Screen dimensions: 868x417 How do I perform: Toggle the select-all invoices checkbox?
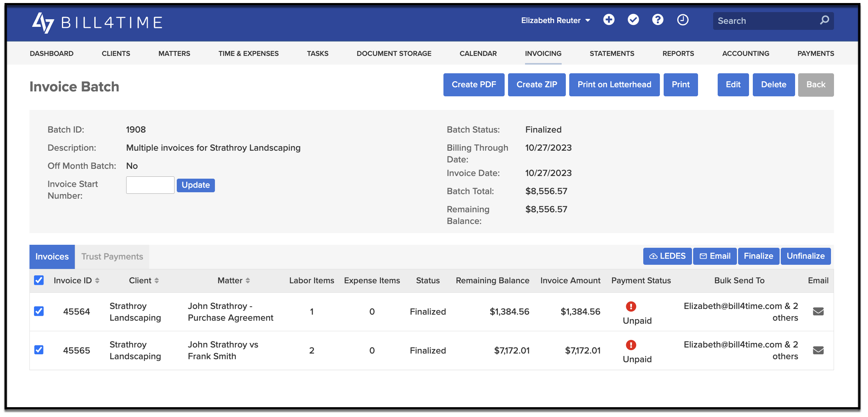39,280
